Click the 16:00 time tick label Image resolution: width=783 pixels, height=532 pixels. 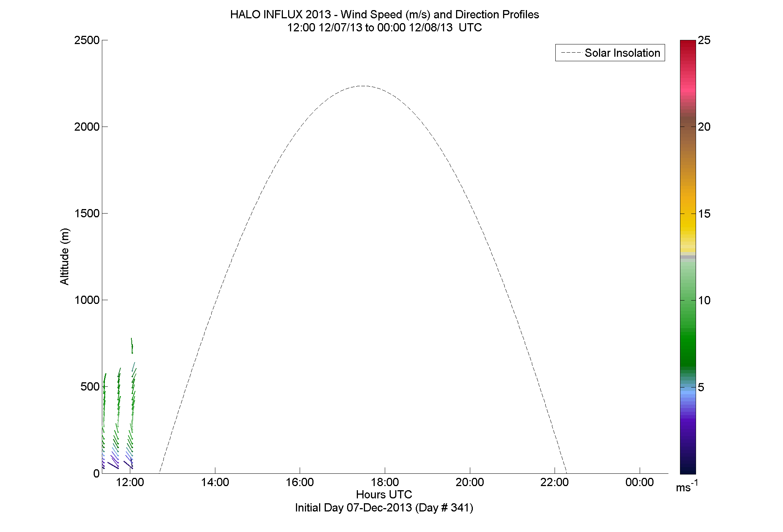pyautogui.click(x=300, y=482)
